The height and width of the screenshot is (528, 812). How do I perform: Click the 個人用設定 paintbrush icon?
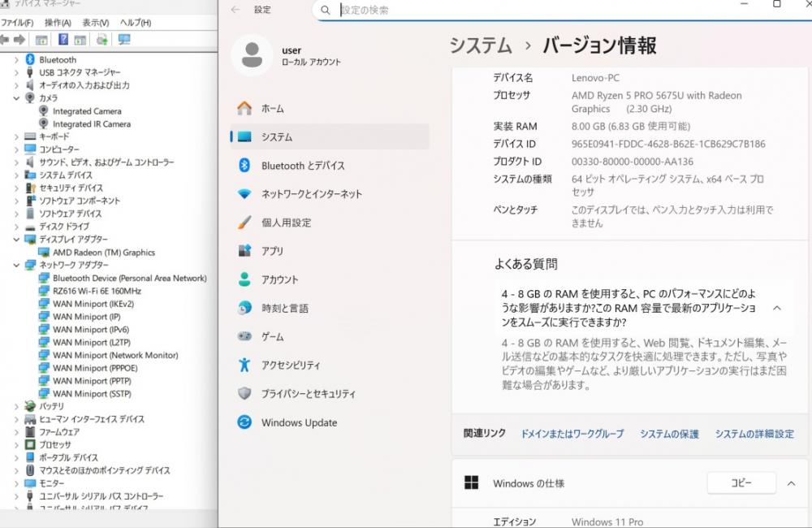point(244,223)
